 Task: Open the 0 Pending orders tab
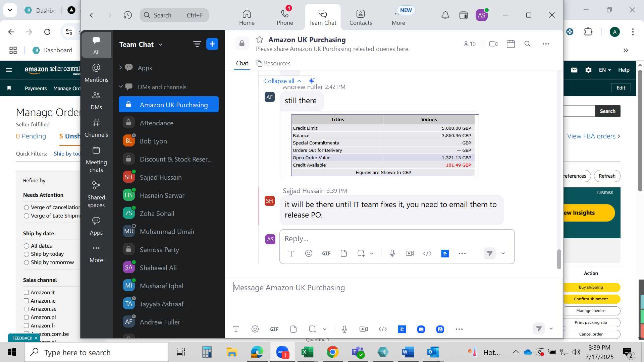31,136
